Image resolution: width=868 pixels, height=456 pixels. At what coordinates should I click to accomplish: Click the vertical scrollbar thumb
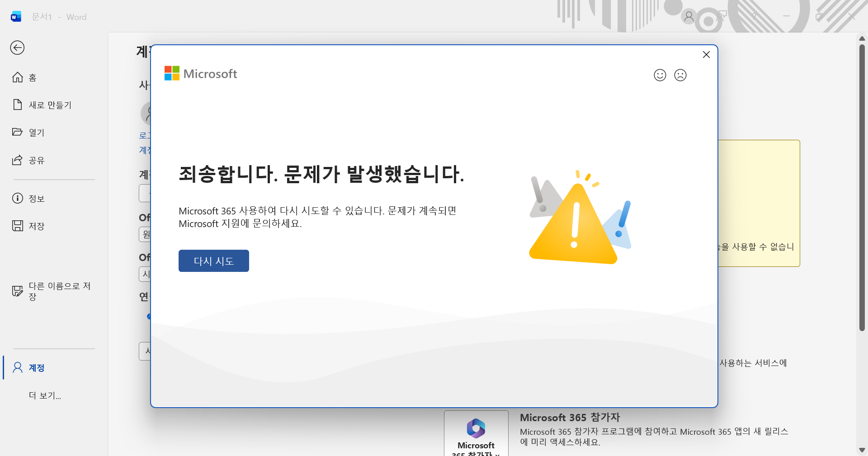coord(862,187)
